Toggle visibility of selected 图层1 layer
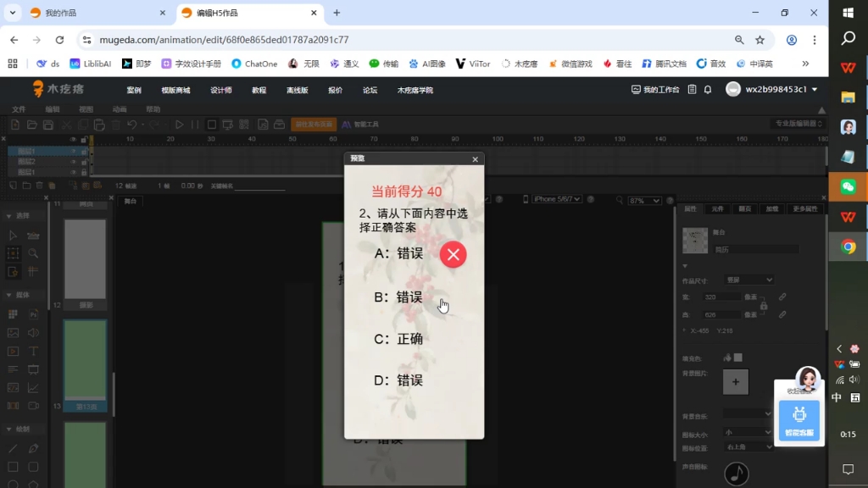This screenshot has height=488, width=868. tap(73, 151)
